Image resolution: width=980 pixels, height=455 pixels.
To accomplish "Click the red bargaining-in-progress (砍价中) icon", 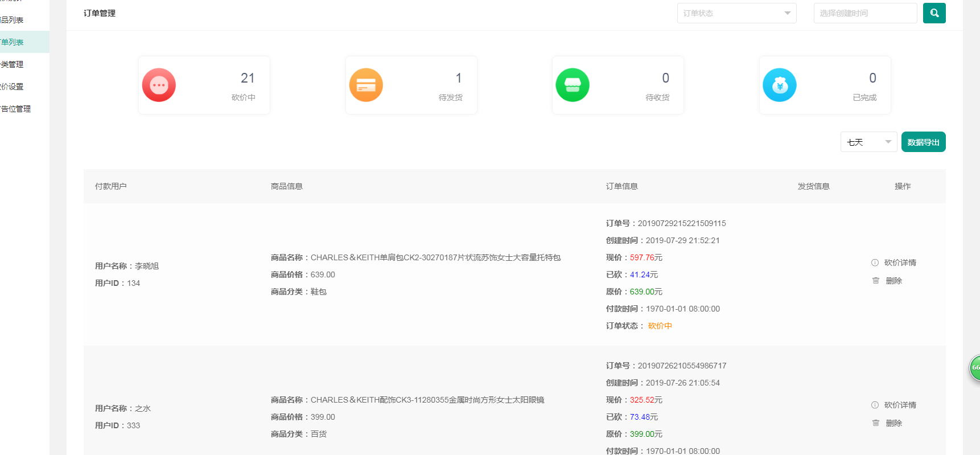I will (159, 85).
